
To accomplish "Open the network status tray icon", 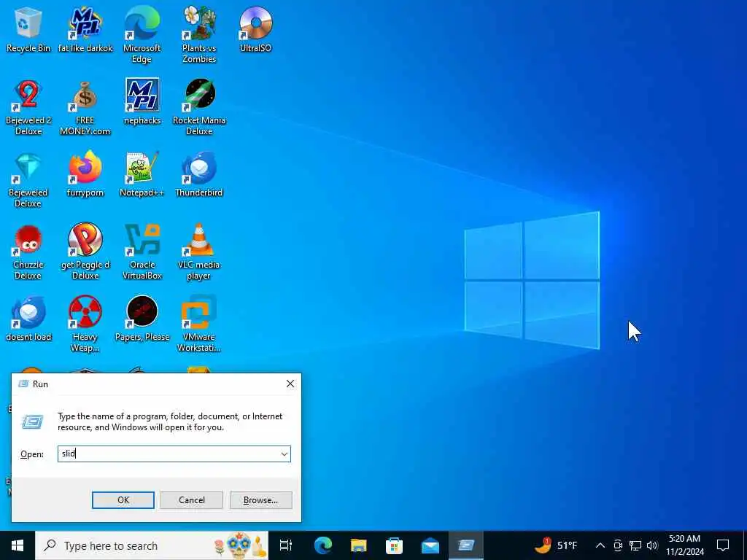I will tap(635, 545).
